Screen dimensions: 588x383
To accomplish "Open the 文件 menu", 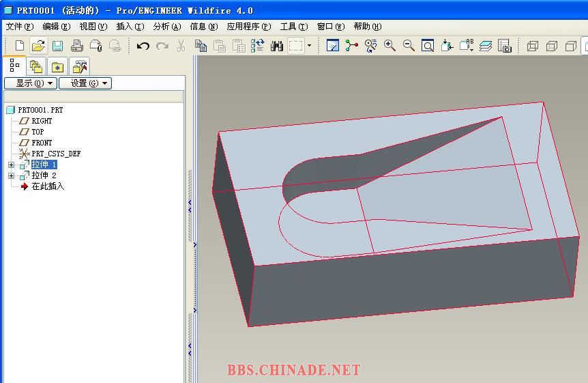I will click(19, 27).
